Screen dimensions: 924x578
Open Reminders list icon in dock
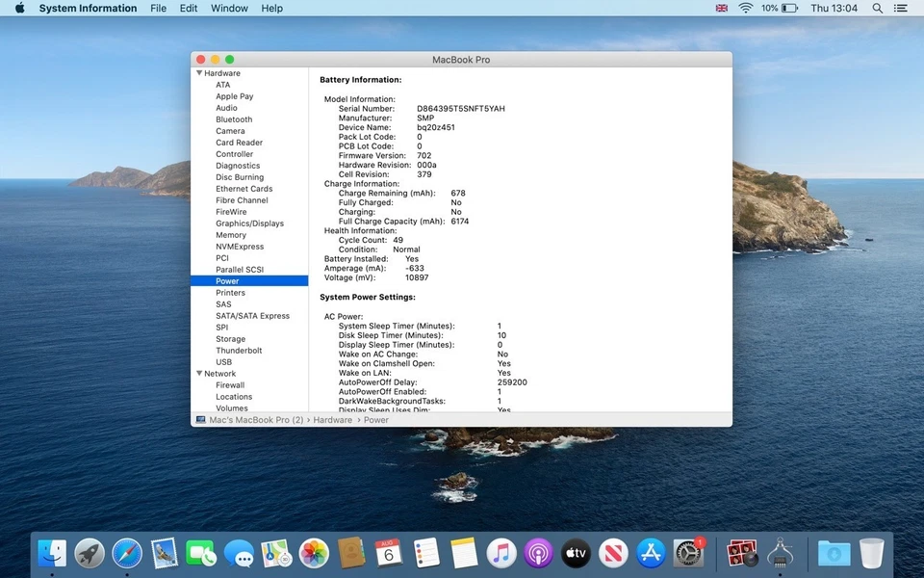[426, 554]
